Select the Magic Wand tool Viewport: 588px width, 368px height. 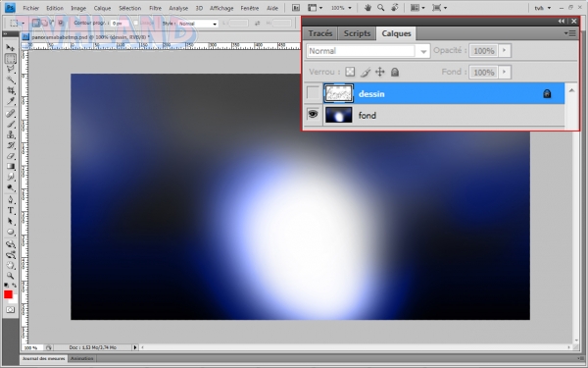(10, 79)
